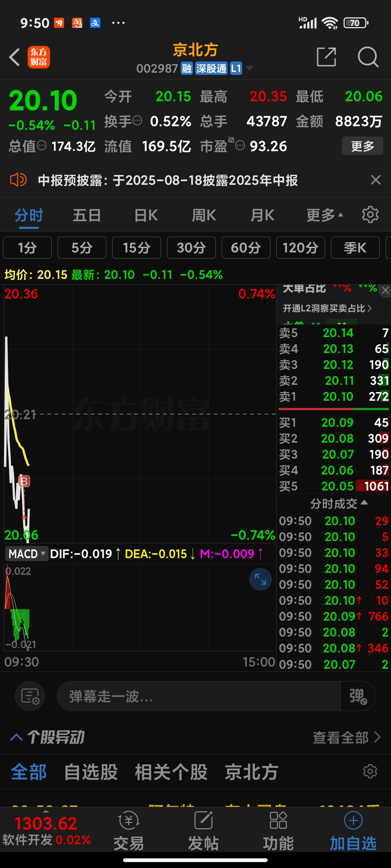Tap the 卖1 20.10 order row
391x868 pixels.
tap(334, 396)
